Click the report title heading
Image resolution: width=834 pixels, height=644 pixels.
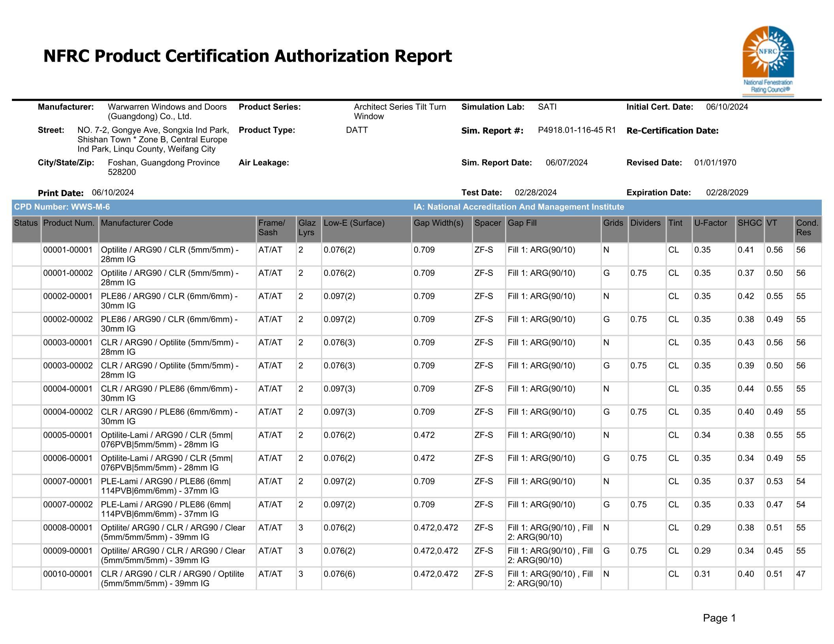click(247, 56)
